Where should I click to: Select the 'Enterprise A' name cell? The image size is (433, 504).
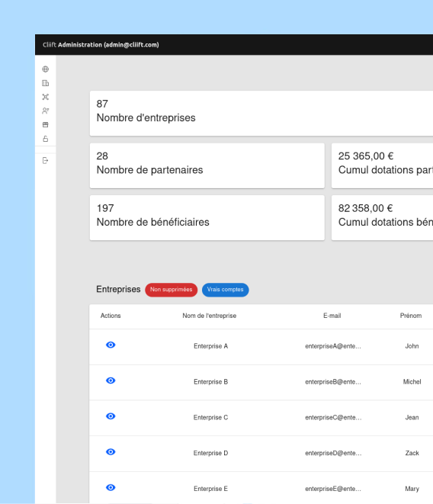[210, 346]
